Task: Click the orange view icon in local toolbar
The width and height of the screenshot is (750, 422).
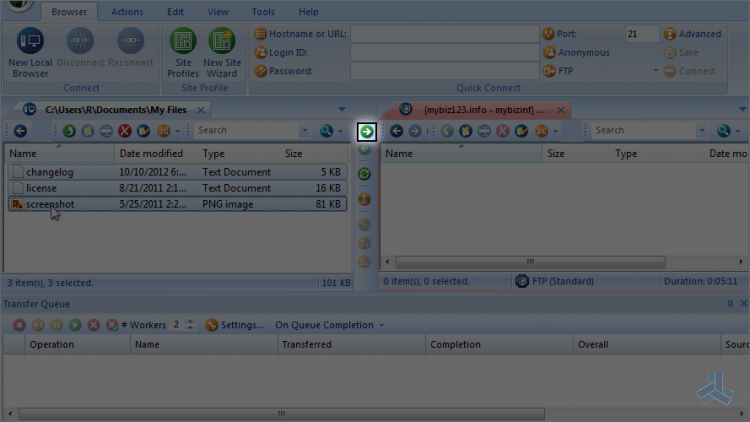Action: click(164, 131)
